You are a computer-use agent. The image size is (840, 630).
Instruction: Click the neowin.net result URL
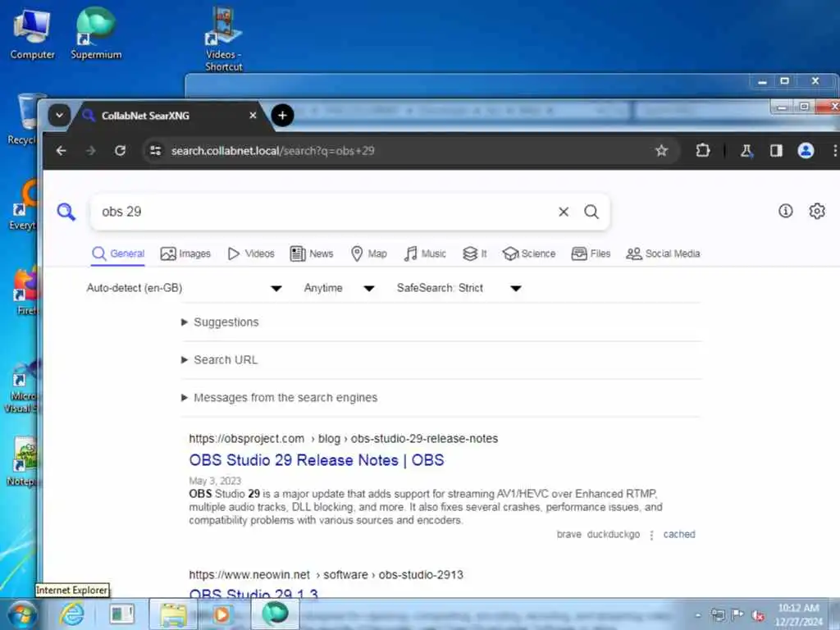pyautogui.click(x=326, y=575)
